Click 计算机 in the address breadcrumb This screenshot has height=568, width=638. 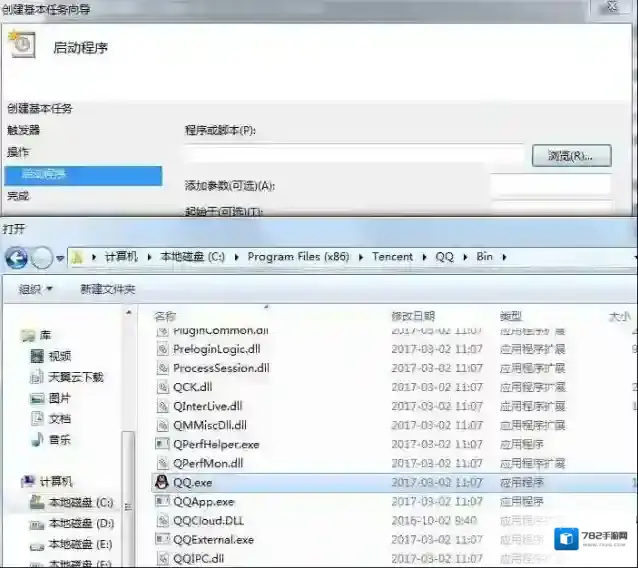pos(124,257)
